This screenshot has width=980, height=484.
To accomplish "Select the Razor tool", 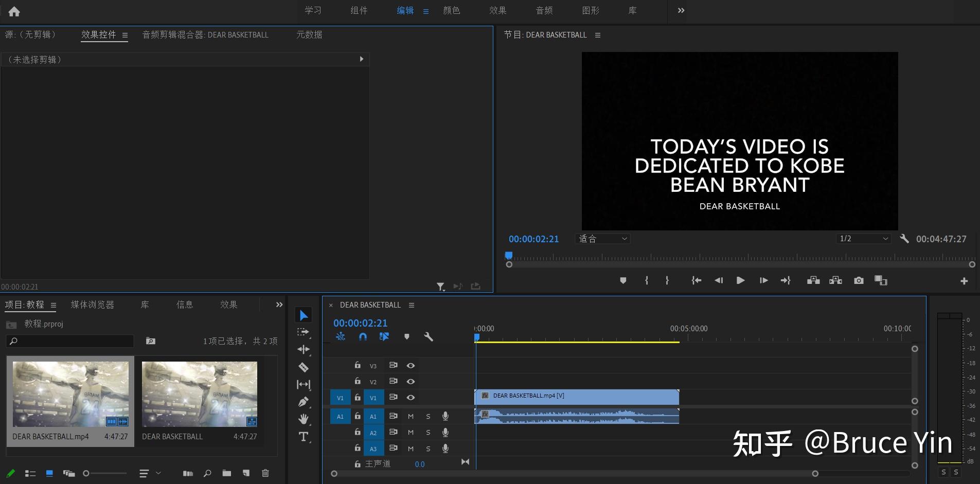I will (304, 367).
